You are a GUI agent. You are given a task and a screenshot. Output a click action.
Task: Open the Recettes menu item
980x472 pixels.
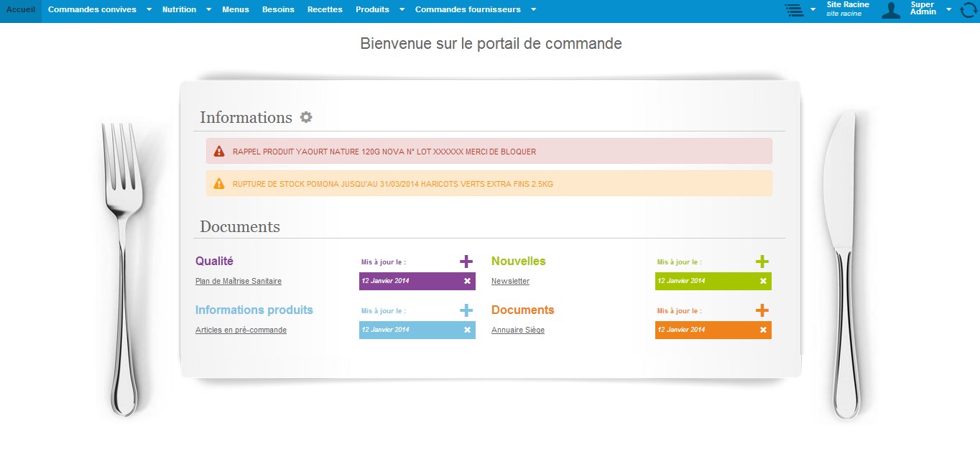coord(325,10)
